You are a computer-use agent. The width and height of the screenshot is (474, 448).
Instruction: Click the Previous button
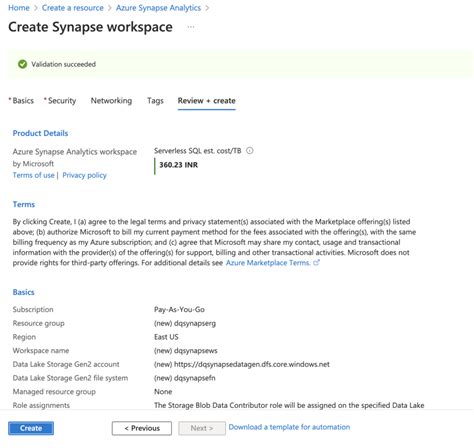click(142, 428)
